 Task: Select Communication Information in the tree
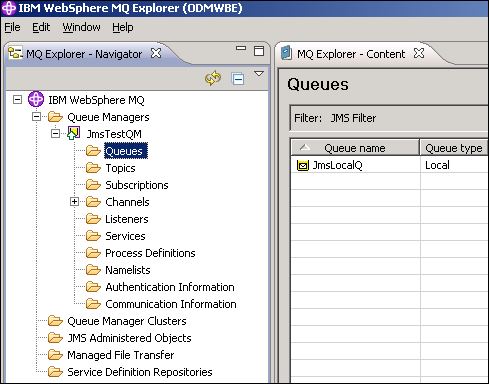[171, 304]
